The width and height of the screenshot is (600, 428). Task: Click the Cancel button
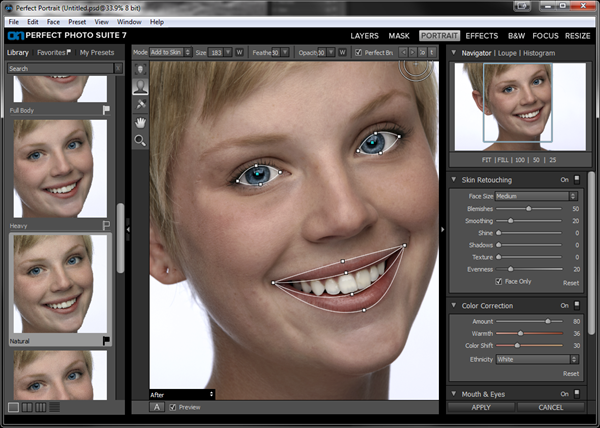[551, 408]
